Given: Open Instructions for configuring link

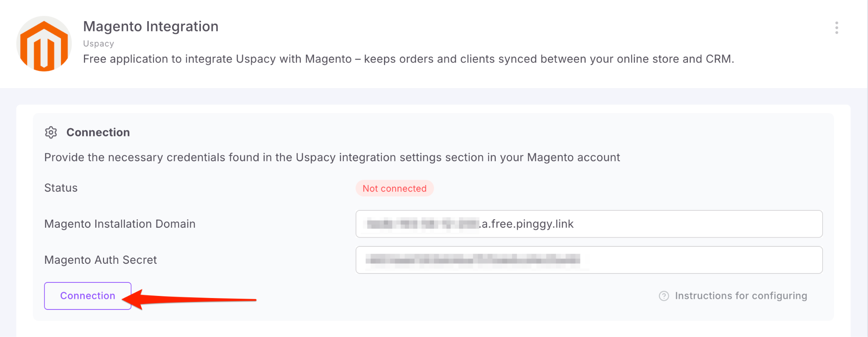Looking at the screenshot, I should tap(740, 296).
